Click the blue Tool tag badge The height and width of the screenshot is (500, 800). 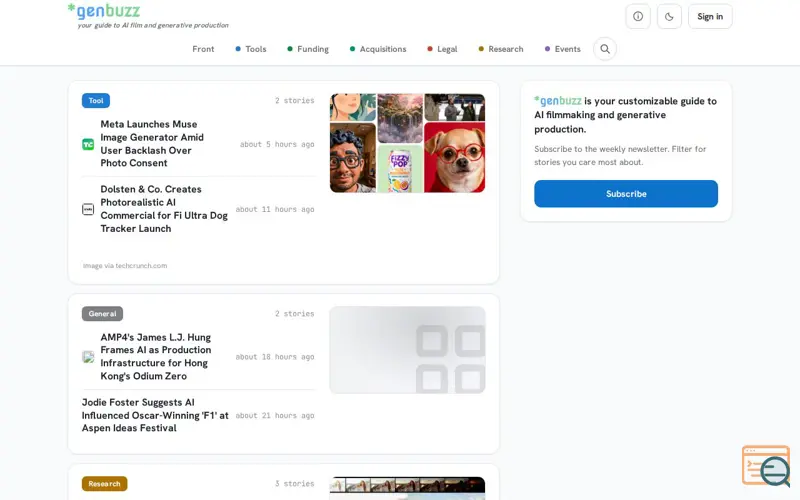click(96, 101)
